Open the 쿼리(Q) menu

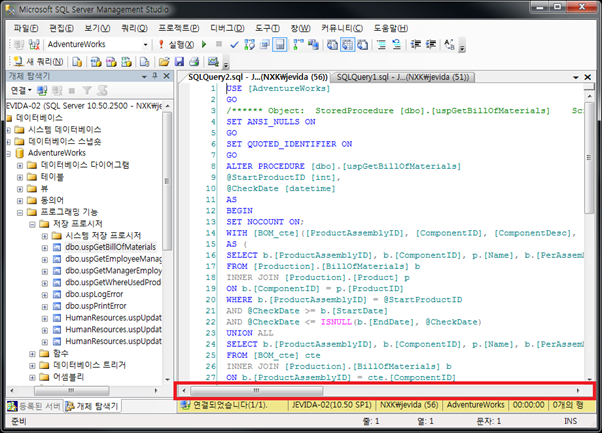coord(134,28)
